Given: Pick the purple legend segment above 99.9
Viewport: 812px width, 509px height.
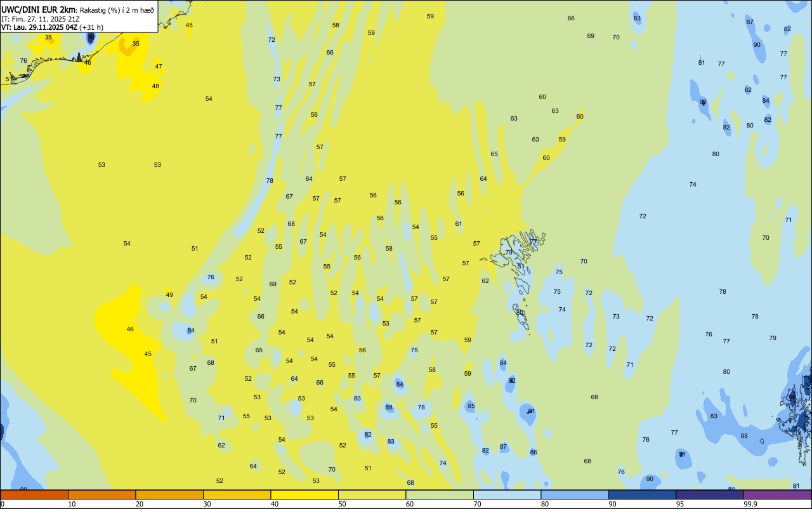Looking at the screenshot, I should (x=777, y=494).
